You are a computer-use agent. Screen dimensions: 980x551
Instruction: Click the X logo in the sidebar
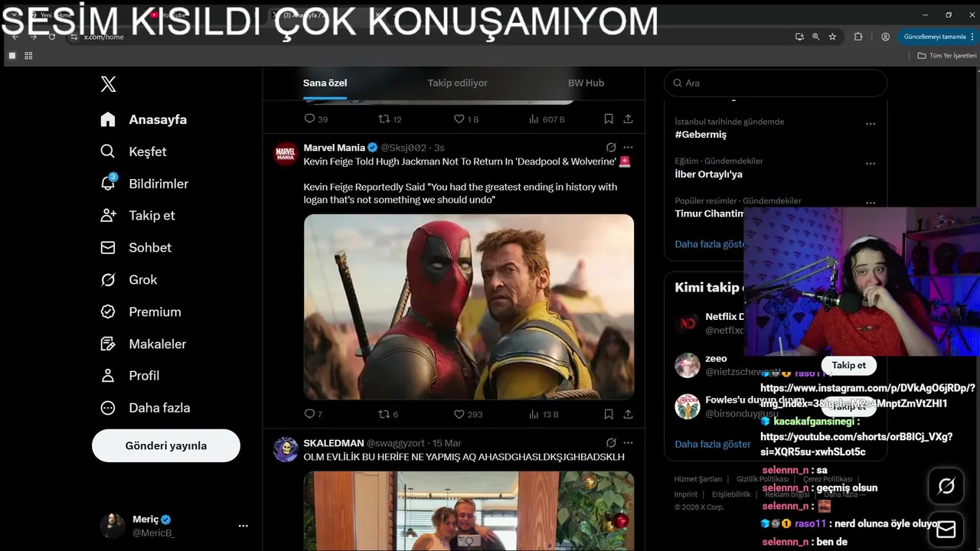(108, 84)
